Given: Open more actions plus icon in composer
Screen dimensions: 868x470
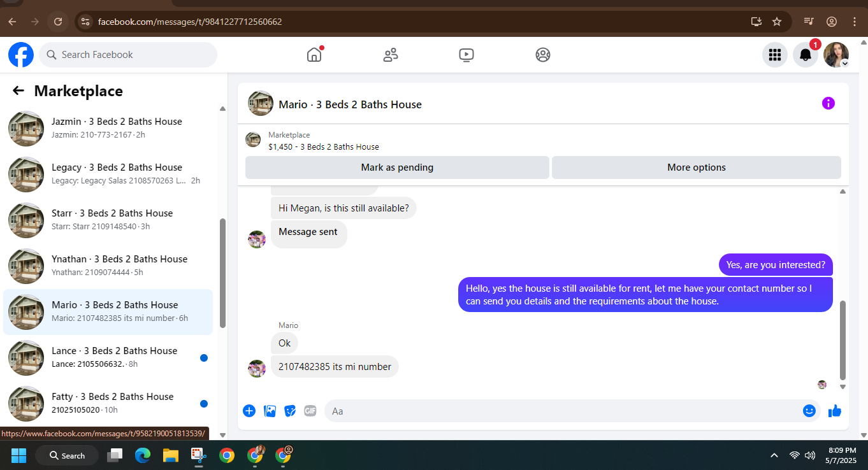Looking at the screenshot, I should pyautogui.click(x=249, y=411).
